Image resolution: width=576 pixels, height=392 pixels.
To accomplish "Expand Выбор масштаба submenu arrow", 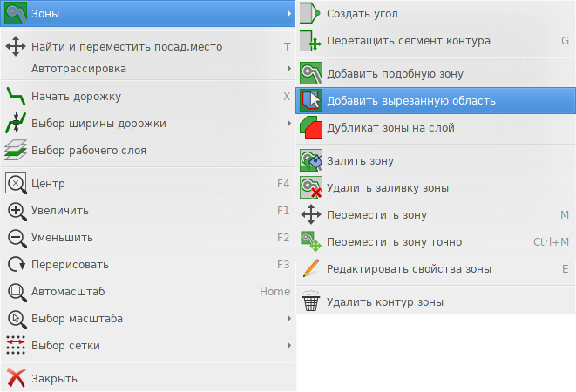I will [x=289, y=318].
